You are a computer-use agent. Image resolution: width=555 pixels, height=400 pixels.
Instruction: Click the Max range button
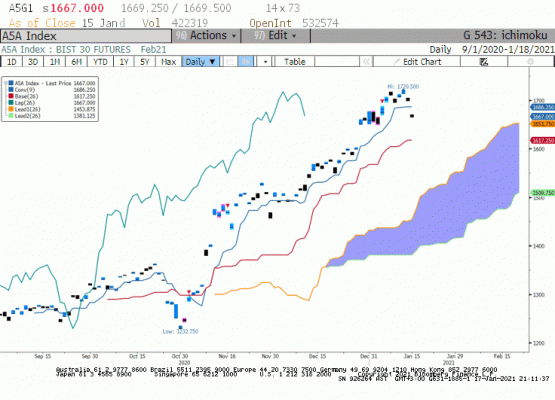168,62
